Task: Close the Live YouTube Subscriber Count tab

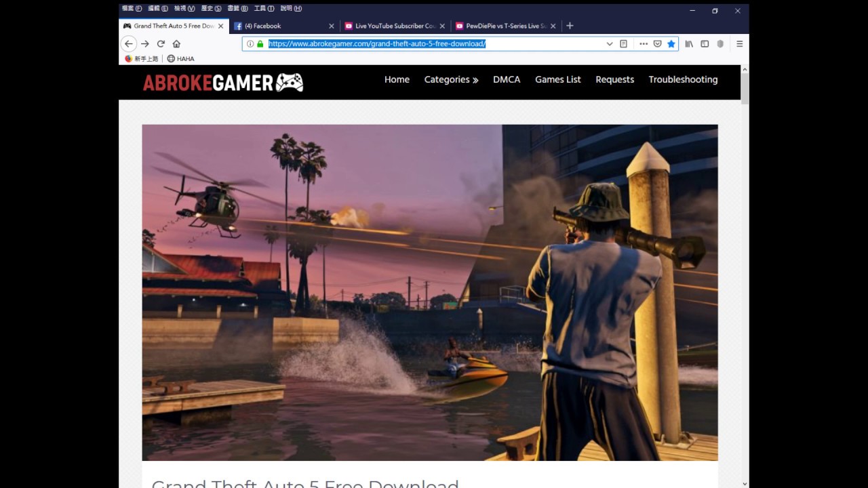Action: 442,26
